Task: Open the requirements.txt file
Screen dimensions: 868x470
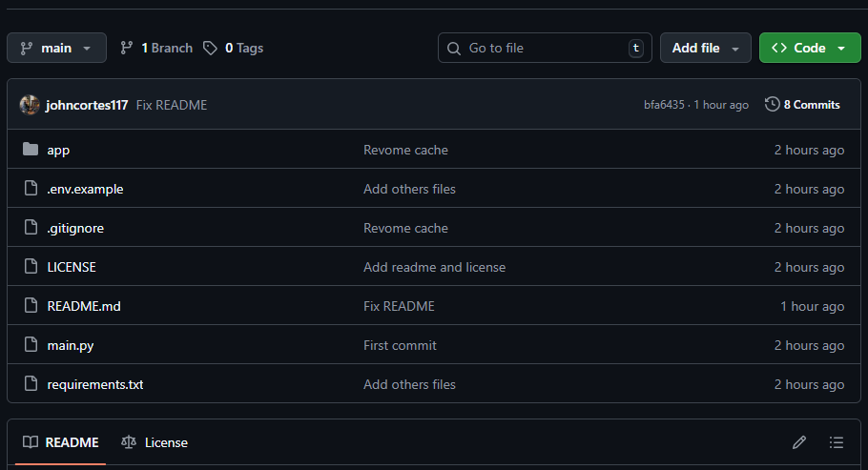Action: 95,384
